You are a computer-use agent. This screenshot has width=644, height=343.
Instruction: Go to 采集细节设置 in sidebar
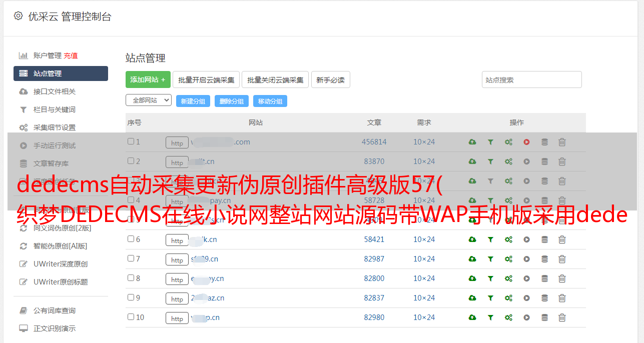tap(55, 127)
